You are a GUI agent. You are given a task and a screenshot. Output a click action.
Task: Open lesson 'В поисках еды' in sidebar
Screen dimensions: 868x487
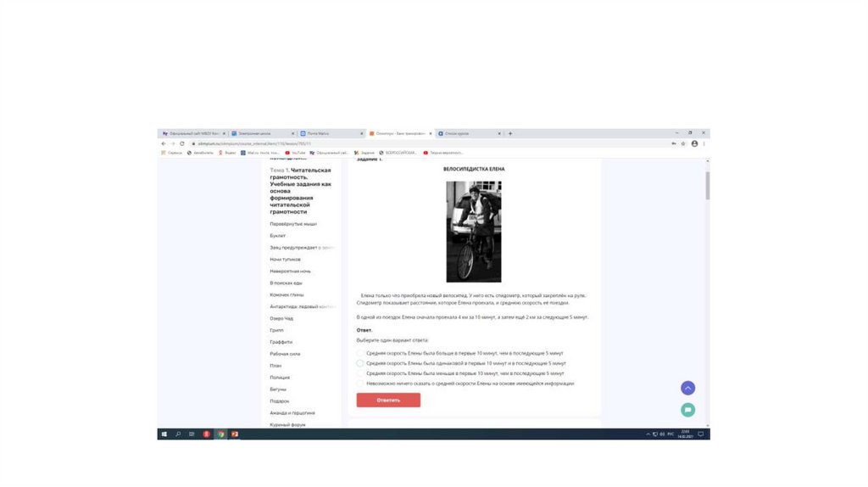[286, 283]
